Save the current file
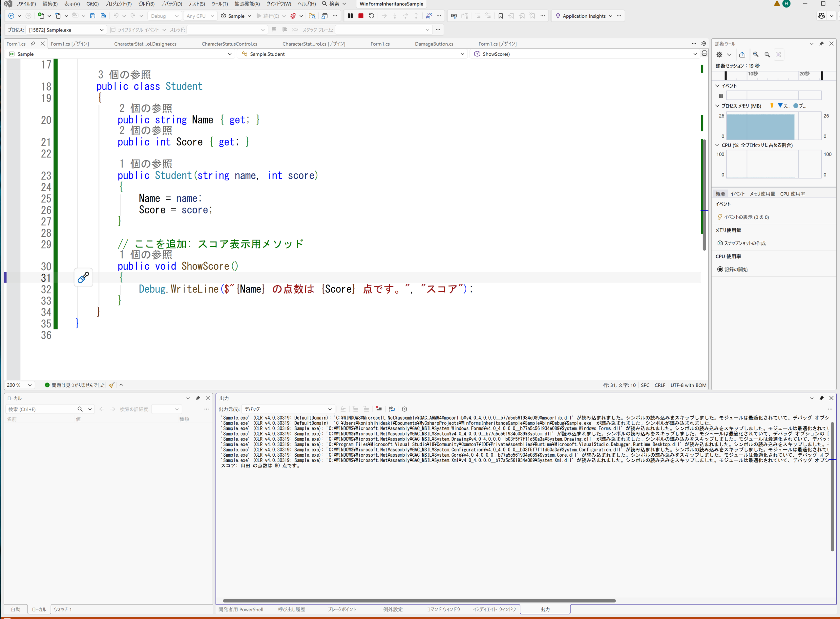This screenshot has height=619, width=840. click(x=93, y=16)
